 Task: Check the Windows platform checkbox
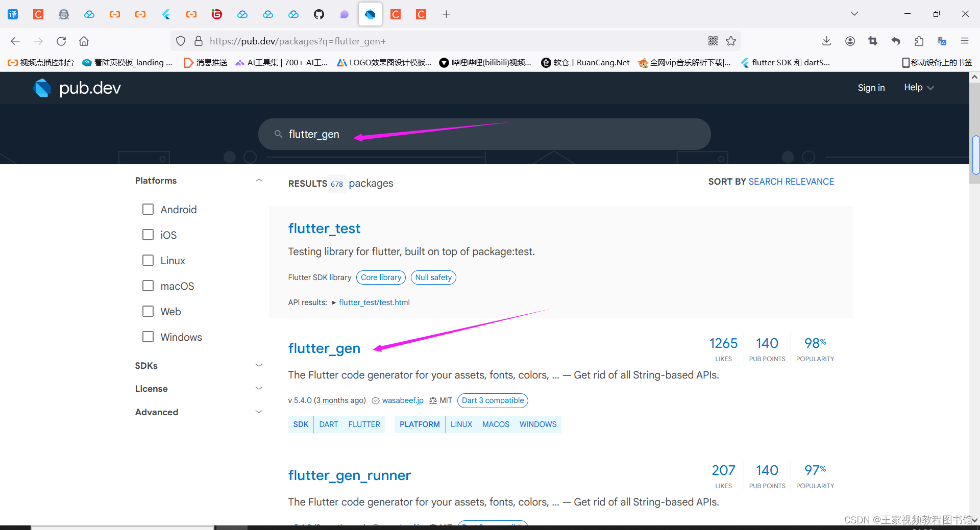tap(148, 337)
